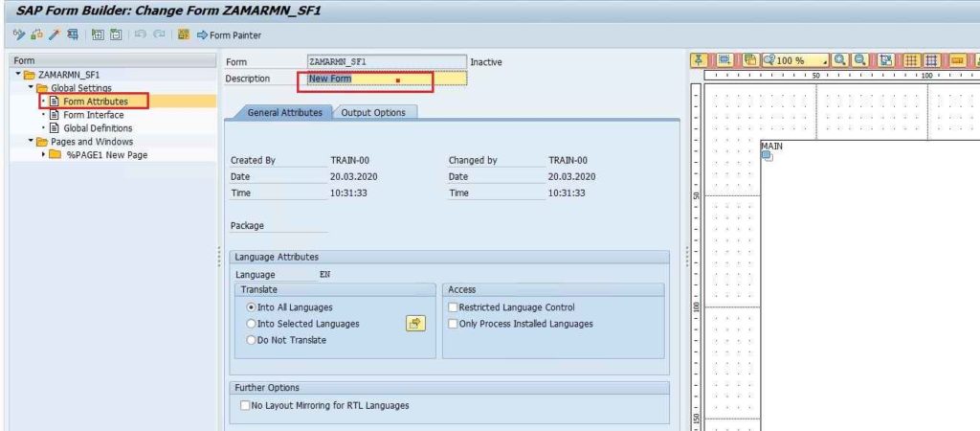Screen dimensions: 980x431
Task: Select the %PAGE1 New Page tree node
Action: [x=106, y=154]
